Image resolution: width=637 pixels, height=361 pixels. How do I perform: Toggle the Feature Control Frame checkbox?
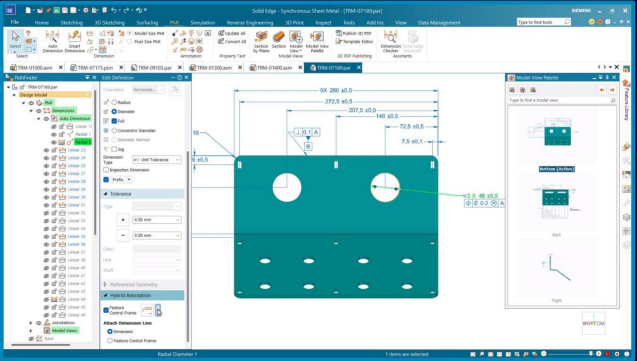(x=106, y=310)
